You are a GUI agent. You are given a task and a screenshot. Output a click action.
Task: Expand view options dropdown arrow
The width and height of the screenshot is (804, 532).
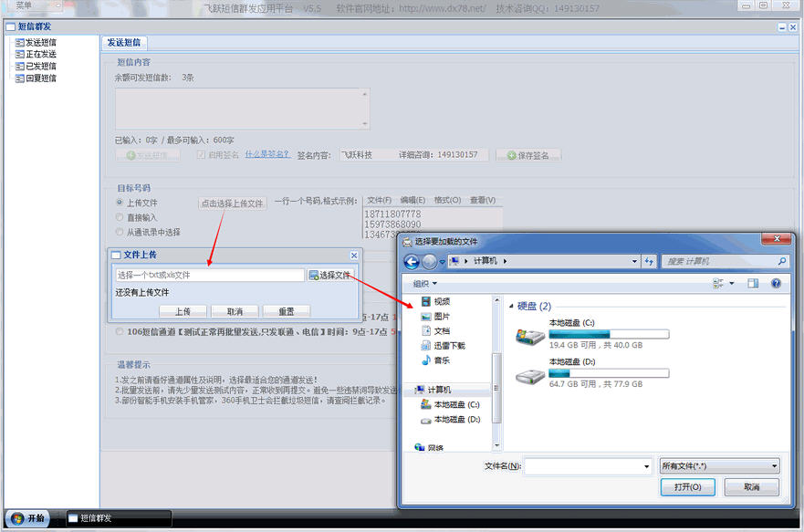tap(732, 284)
